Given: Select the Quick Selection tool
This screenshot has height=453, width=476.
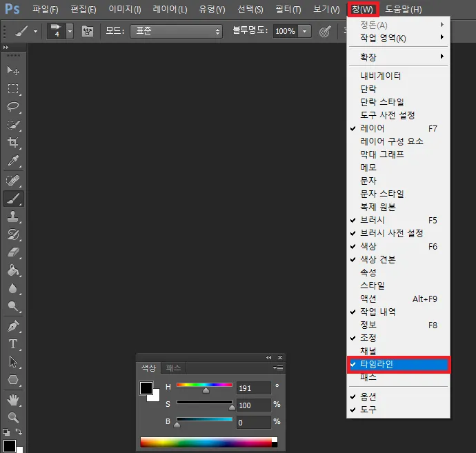Looking at the screenshot, I should coord(13,124).
